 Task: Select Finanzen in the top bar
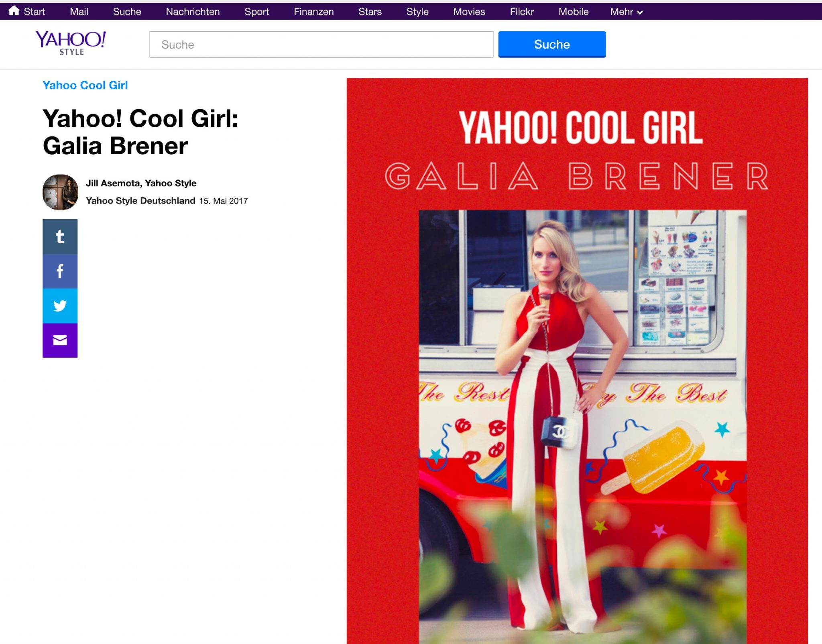pos(313,12)
